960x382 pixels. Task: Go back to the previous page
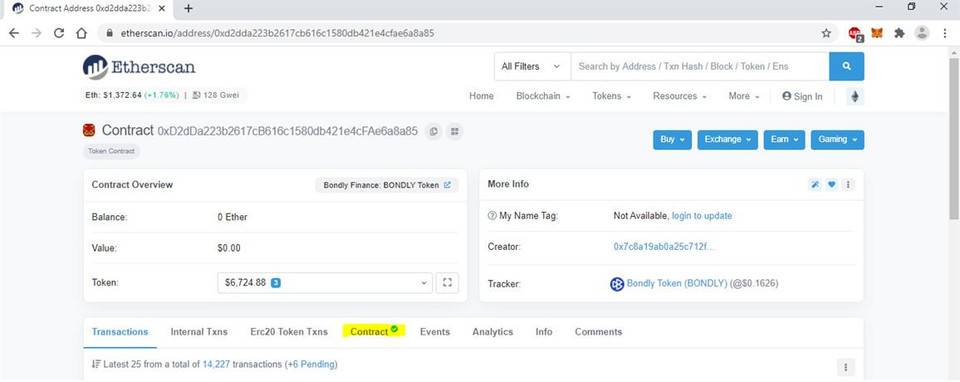pyautogui.click(x=14, y=33)
